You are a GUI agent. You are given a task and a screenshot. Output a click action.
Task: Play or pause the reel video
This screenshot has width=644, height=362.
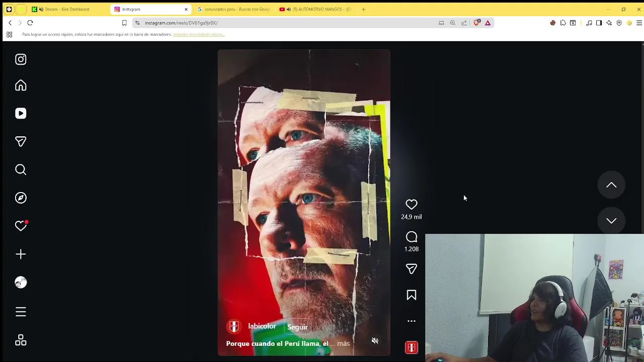point(304,203)
